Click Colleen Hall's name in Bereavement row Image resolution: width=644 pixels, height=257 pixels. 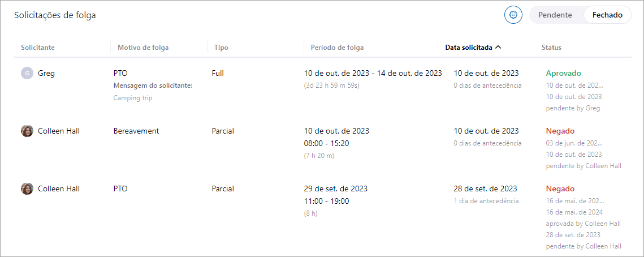(59, 131)
